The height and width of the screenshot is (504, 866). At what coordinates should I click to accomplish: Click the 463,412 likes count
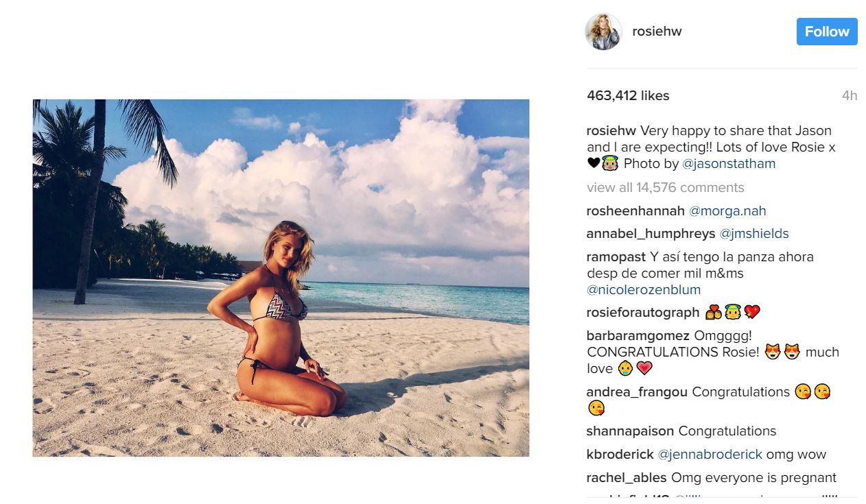click(628, 96)
